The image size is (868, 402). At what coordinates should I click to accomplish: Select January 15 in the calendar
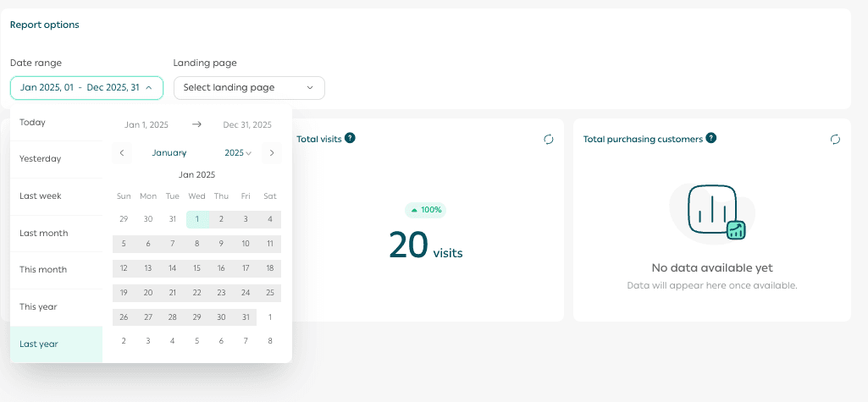pos(196,268)
